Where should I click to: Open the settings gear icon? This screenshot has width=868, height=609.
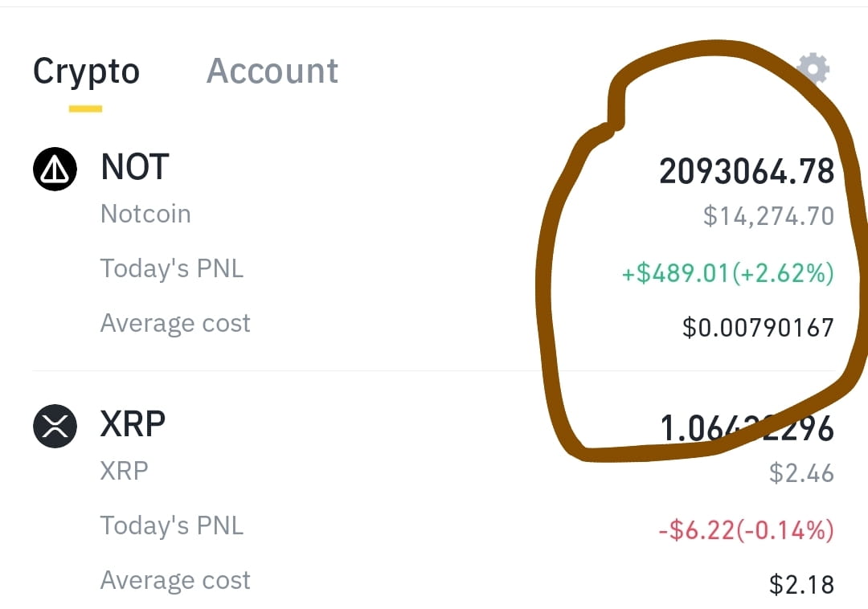click(813, 68)
